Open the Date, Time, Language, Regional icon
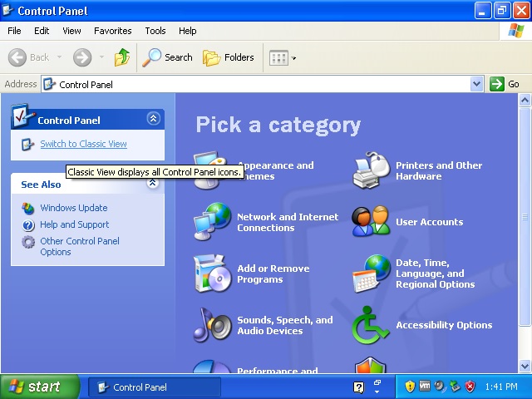This screenshot has width=532, height=399. [x=371, y=273]
